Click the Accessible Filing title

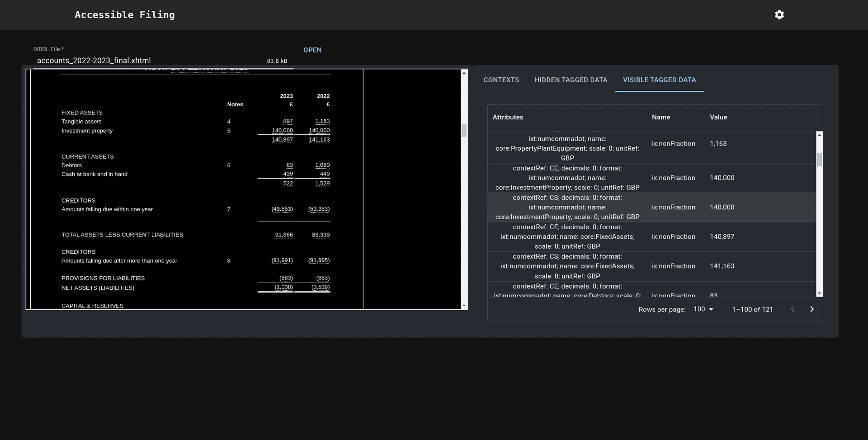point(125,15)
